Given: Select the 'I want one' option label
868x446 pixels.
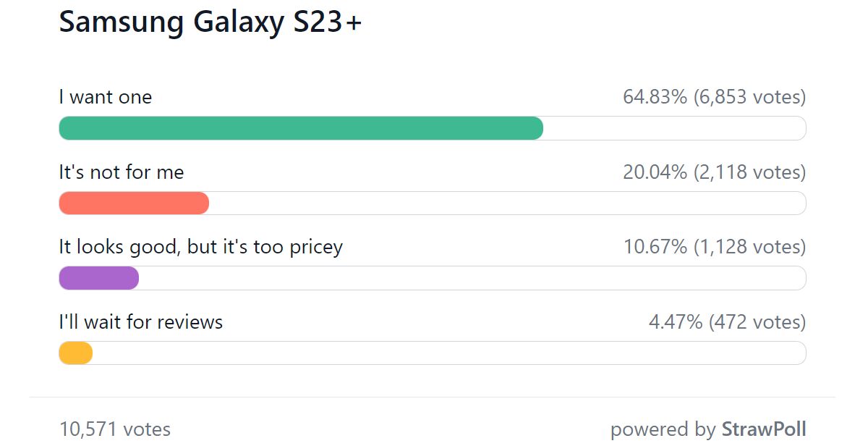Looking at the screenshot, I should [x=106, y=97].
